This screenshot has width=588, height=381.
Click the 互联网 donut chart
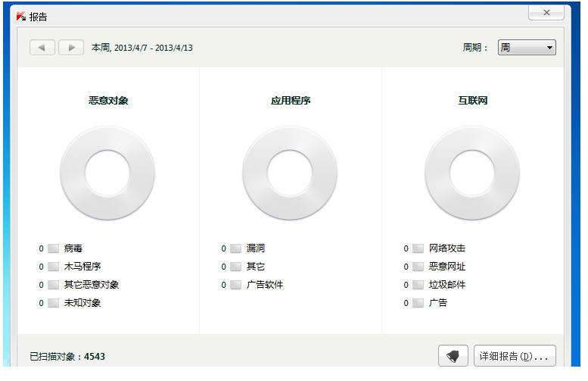coord(472,173)
